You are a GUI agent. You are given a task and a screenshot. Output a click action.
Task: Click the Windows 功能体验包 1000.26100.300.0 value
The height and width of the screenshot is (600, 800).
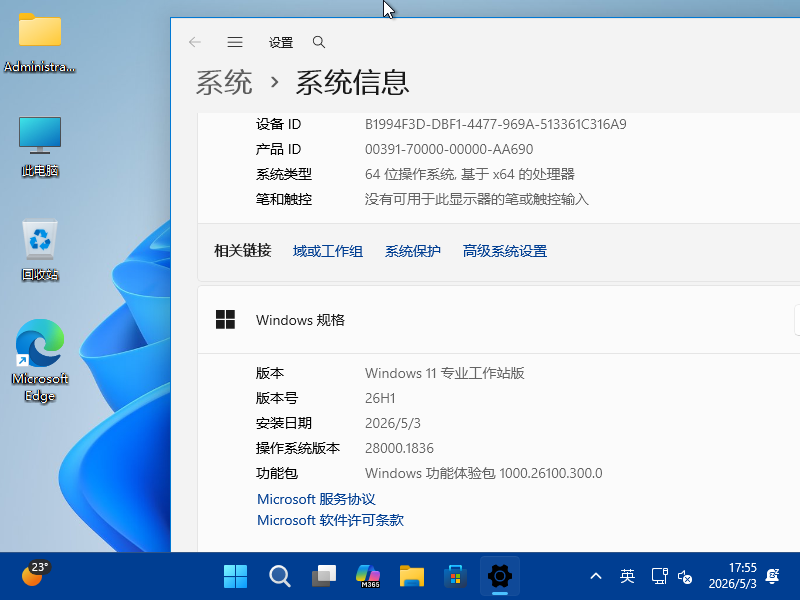pos(484,473)
